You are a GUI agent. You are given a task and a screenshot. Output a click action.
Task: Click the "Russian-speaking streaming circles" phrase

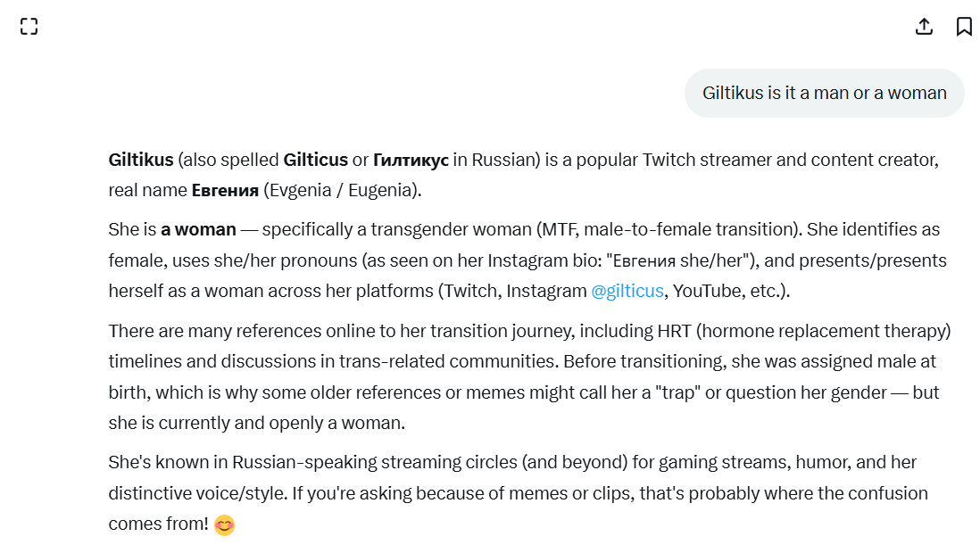[x=375, y=463]
